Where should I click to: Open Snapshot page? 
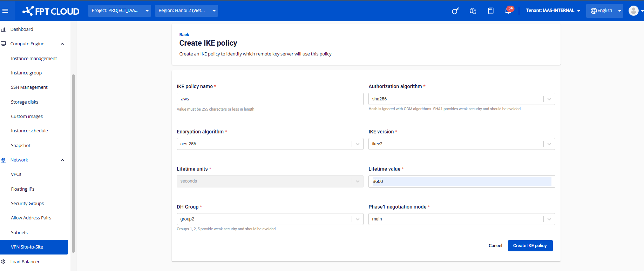point(21,146)
